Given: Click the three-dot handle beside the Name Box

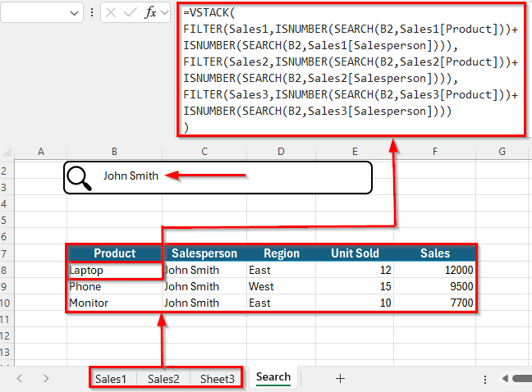Looking at the screenshot, I should 92,13.
